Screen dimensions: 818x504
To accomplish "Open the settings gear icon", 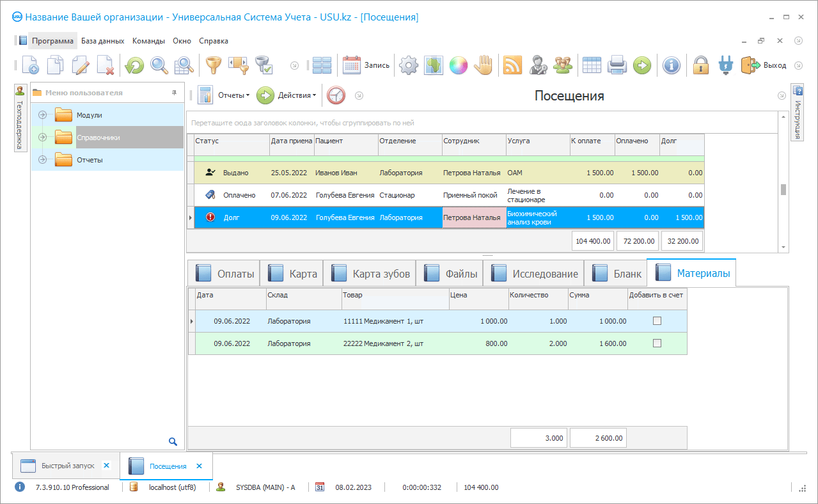I will pos(408,65).
